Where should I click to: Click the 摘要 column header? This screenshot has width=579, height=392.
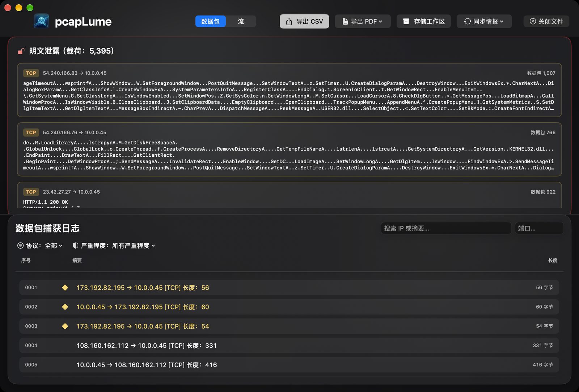77,261
